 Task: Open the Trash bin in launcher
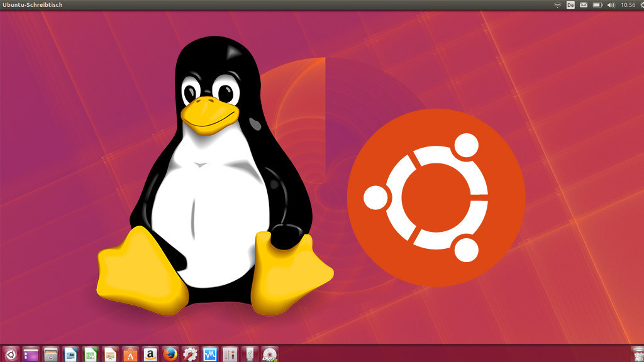636,354
